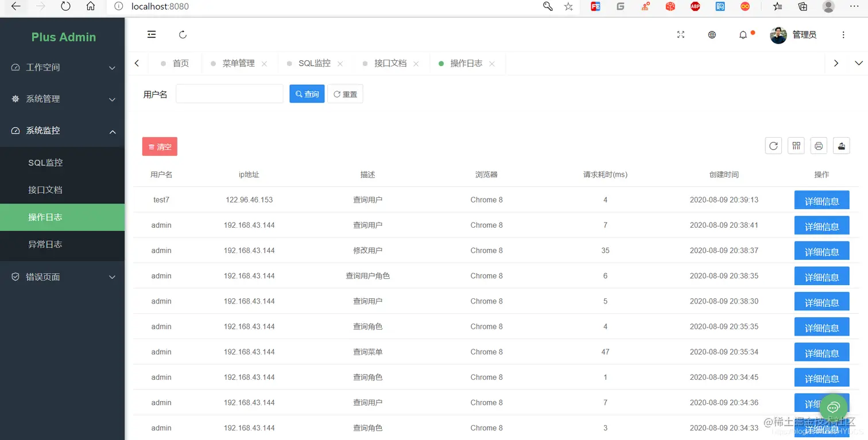Click the 用户名 search input field

point(229,94)
